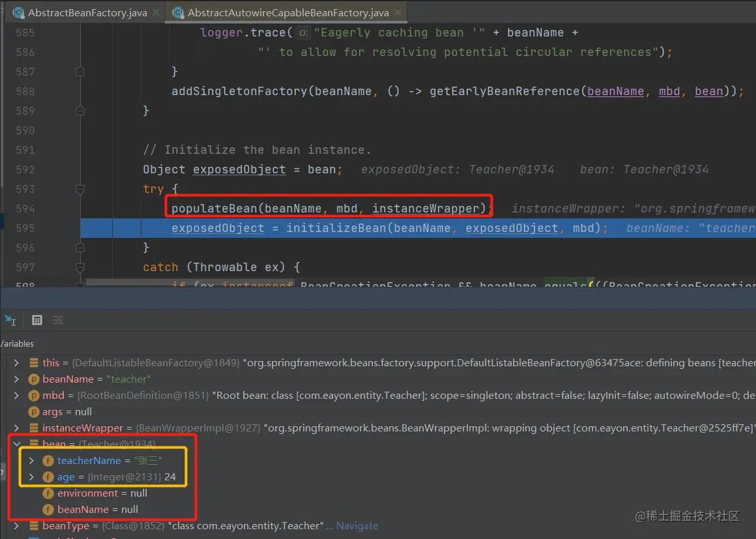Expand the mbd variable node
The image size is (756, 539).
[x=16, y=396]
